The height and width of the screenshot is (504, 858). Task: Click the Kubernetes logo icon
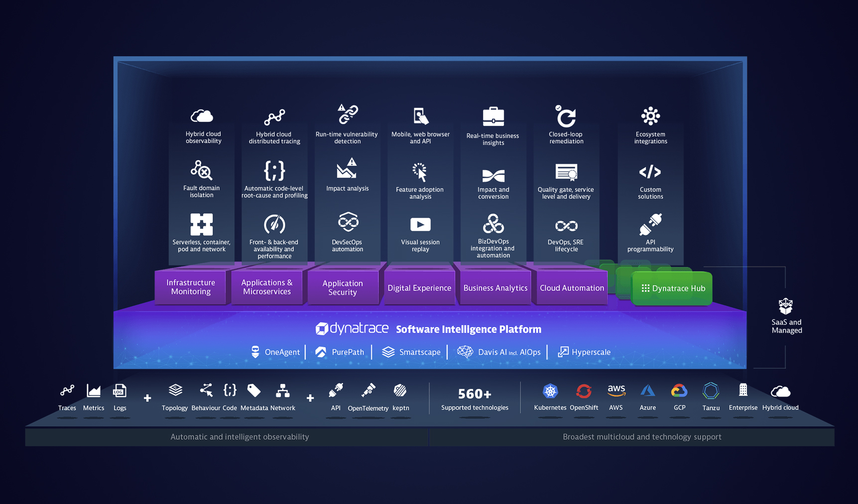[x=550, y=391]
